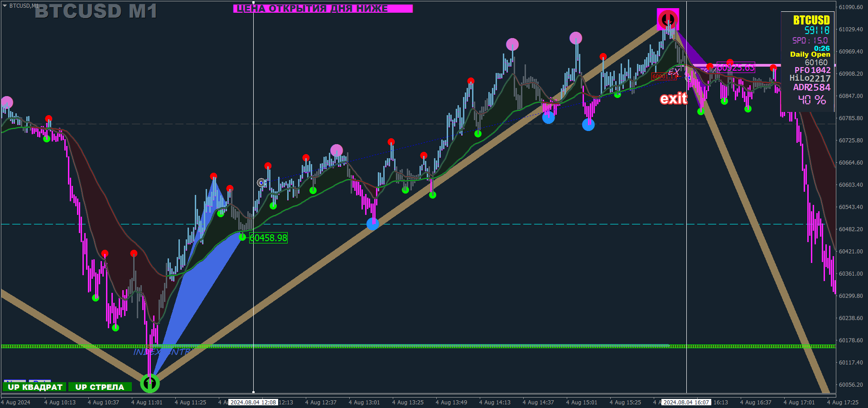Viewport: 868px width, 408px height.
Task: Click 4 Aug 12:37 on the time axis
Action: pyautogui.click(x=321, y=403)
